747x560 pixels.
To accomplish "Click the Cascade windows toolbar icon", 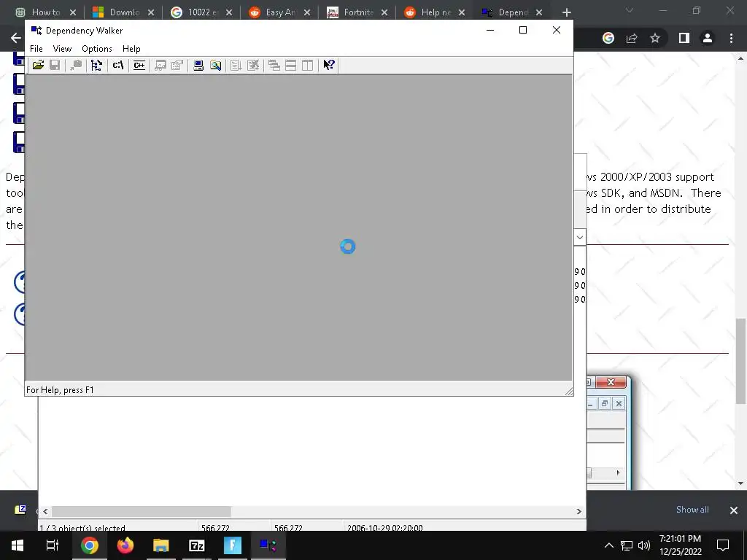I will click(x=274, y=65).
